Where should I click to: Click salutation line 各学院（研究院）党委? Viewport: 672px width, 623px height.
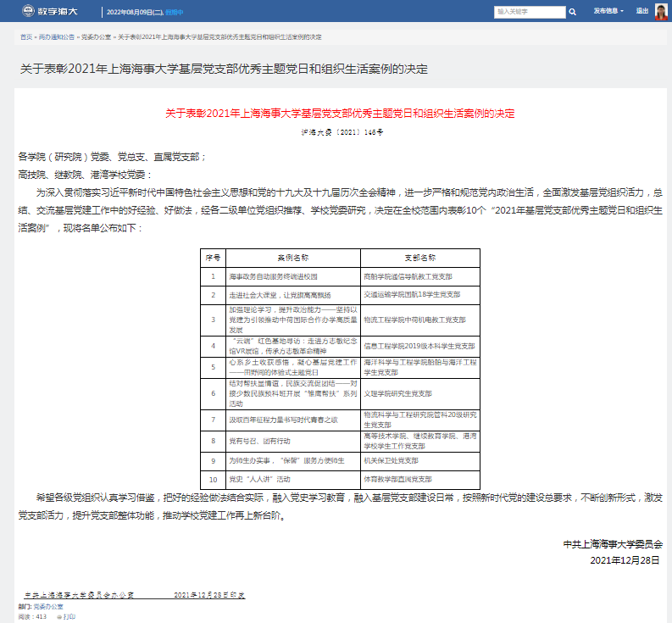pos(113,158)
